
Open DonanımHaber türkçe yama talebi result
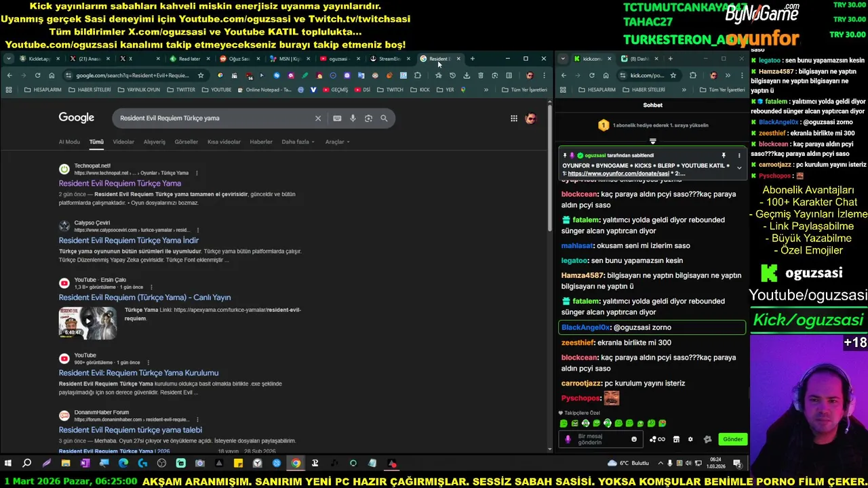coord(130,430)
